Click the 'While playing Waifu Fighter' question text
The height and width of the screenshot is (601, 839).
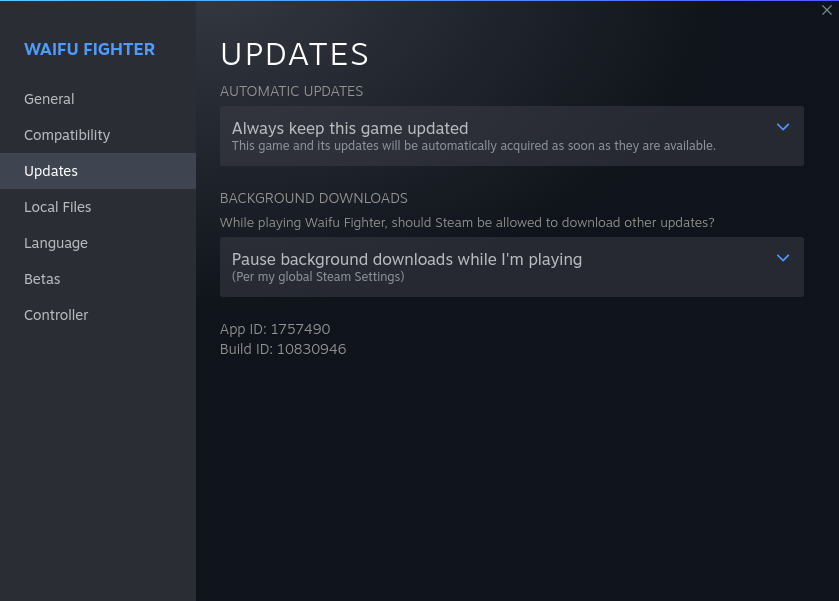tap(467, 223)
